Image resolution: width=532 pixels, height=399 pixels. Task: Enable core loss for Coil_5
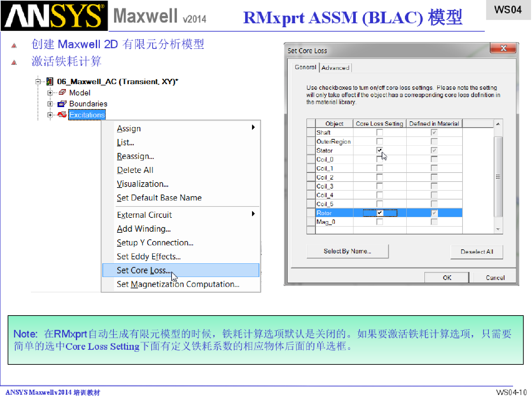point(379,204)
